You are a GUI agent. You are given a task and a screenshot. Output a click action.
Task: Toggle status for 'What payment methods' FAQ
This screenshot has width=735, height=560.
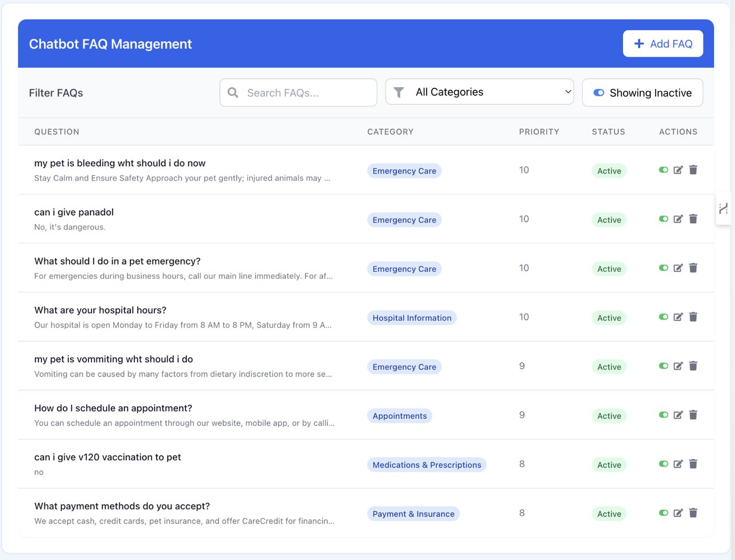click(x=663, y=513)
